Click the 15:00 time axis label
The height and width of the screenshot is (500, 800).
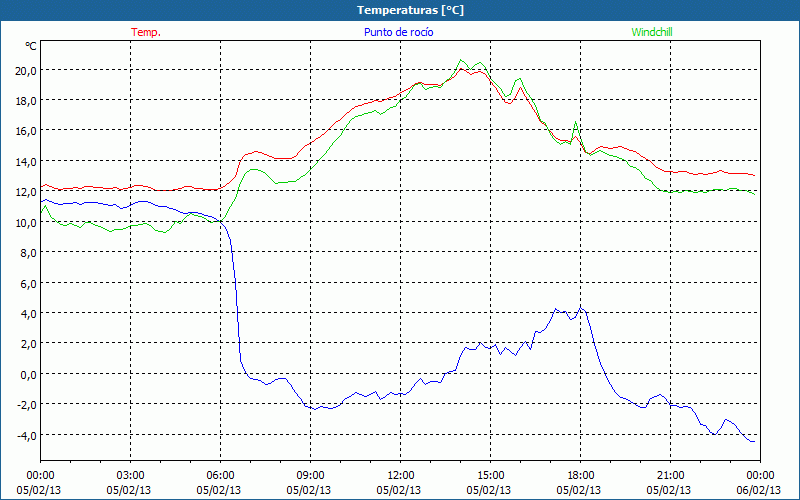tap(490, 476)
